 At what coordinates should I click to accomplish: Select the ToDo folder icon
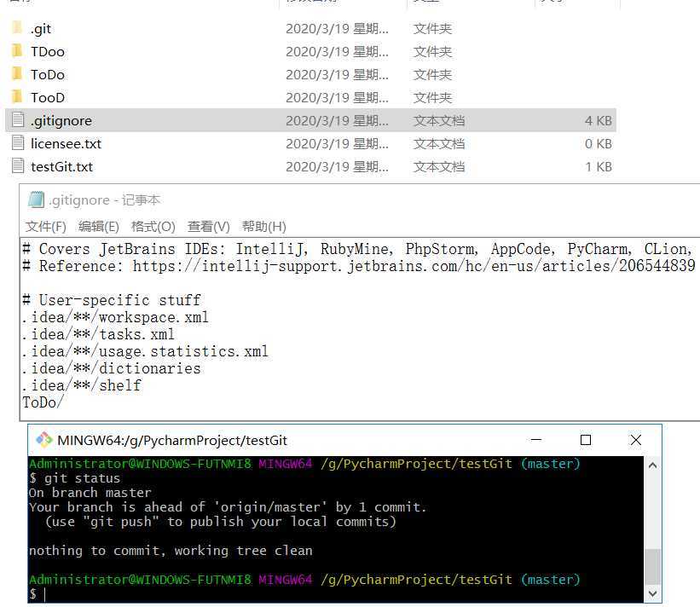(x=17, y=74)
